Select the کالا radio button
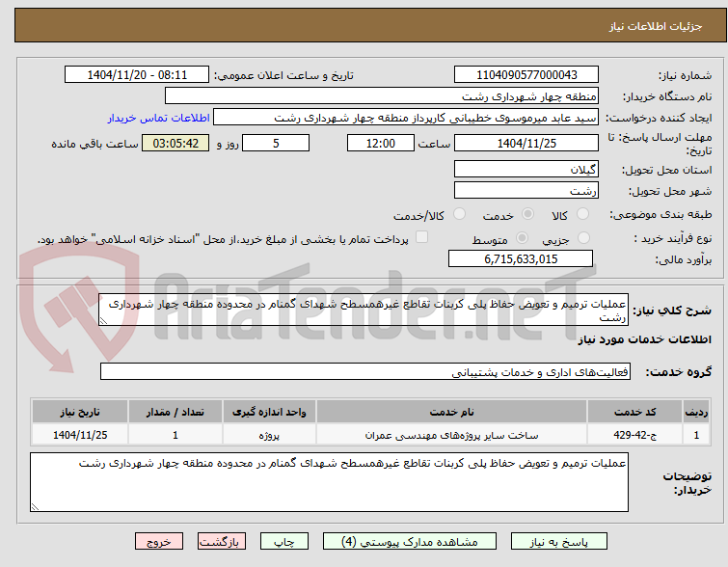 point(582,214)
